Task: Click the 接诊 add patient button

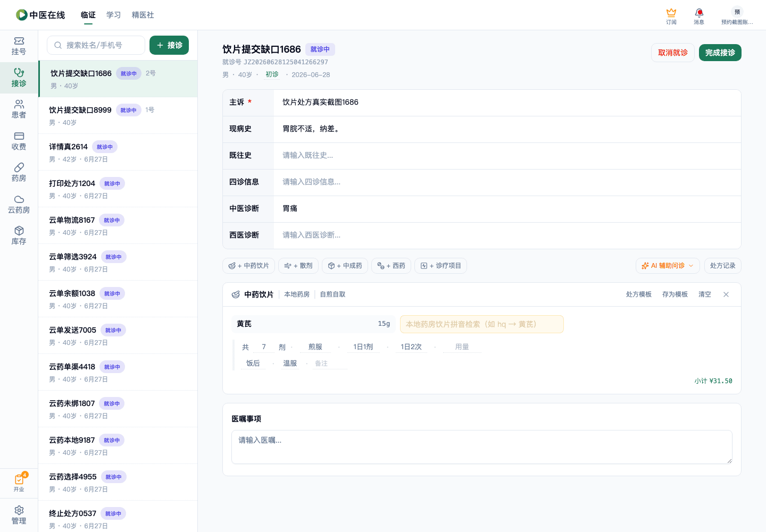Action: click(x=169, y=45)
